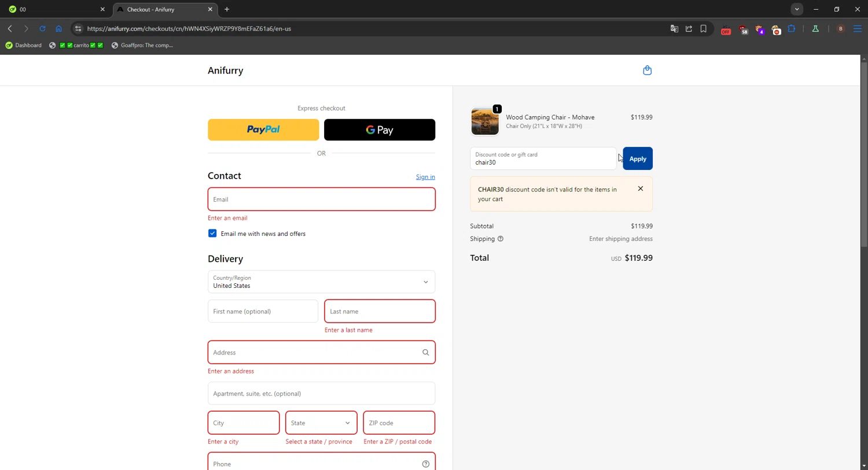This screenshot has width=868, height=470.
Task: Go back in browser history
Action: pyautogui.click(x=10, y=28)
